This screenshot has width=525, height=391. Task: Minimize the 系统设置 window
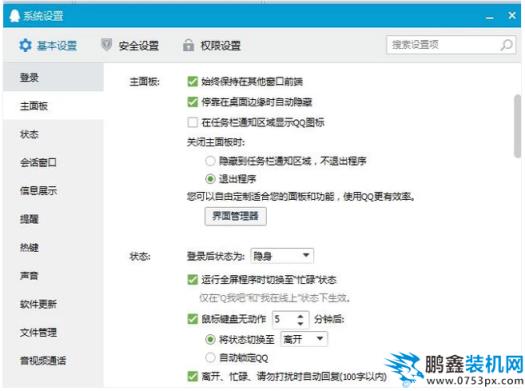[x=490, y=17]
